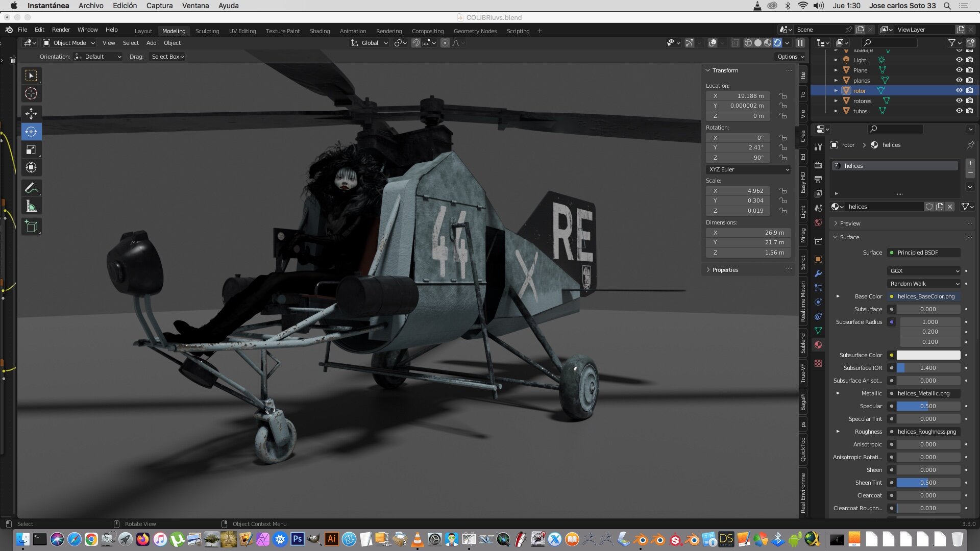Hide the rotor object in viewport
The height and width of the screenshot is (551, 980).
click(959, 90)
